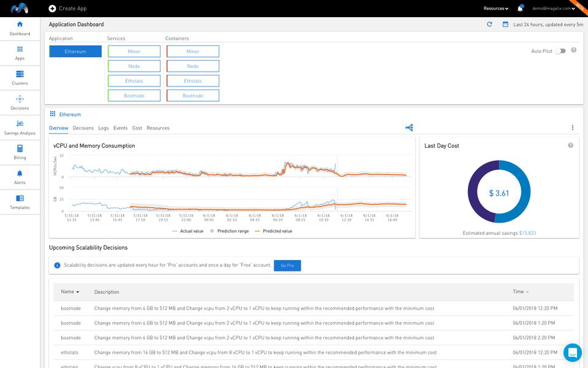Click the Last Day Cost help icon
Viewport: 588px width, 368px height.
coord(570,145)
